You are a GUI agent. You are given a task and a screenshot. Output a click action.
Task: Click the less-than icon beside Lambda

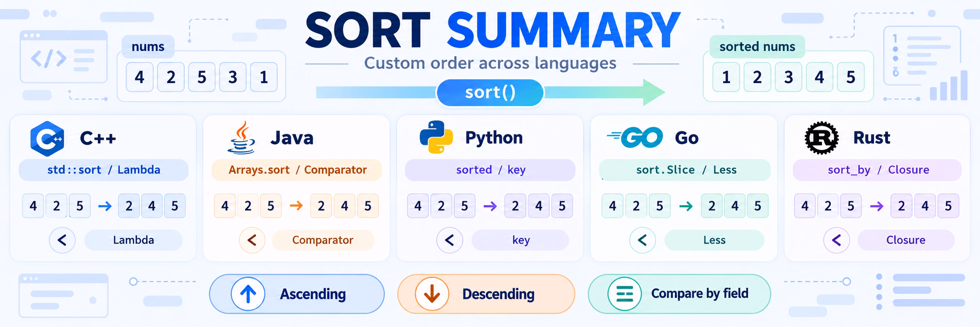pos(62,240)
